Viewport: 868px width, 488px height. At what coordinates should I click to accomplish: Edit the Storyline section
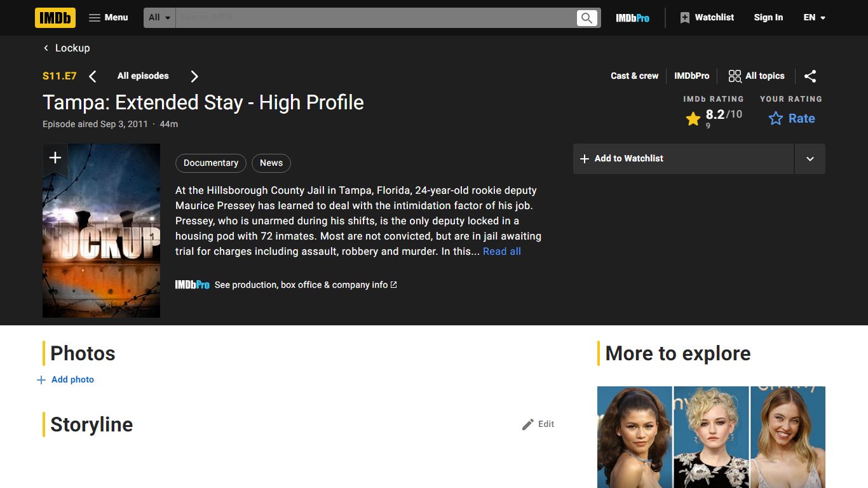(x=538, y=424)
